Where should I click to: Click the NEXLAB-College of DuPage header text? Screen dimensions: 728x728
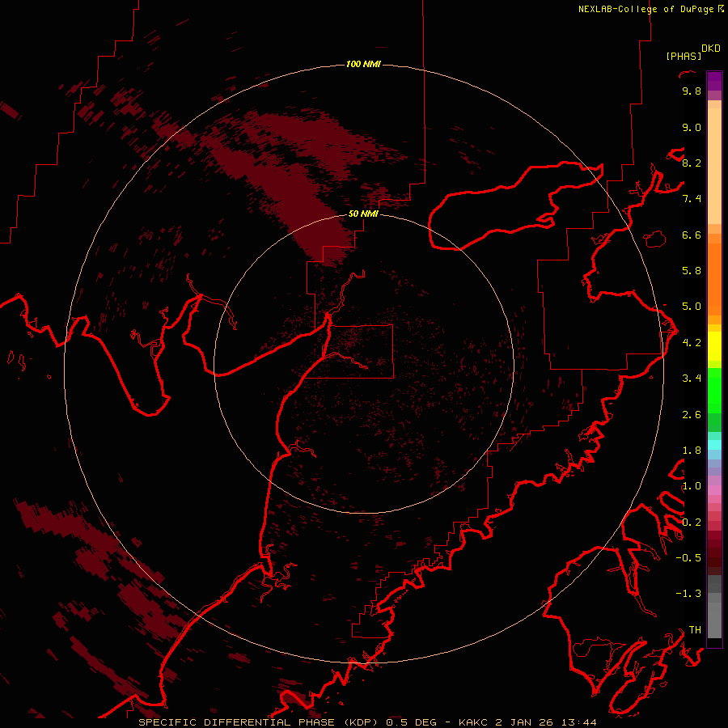pos(645,9)
